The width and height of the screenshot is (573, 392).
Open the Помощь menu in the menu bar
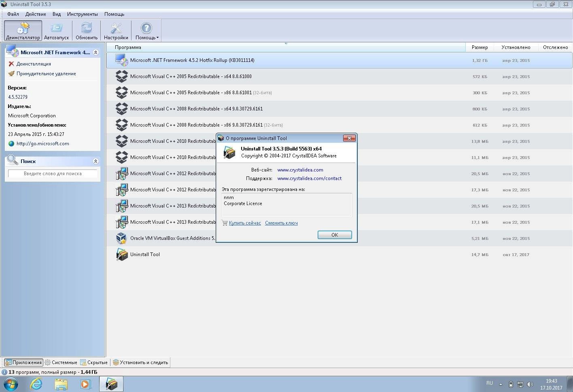pyautogui.click(x=114, y=14)
